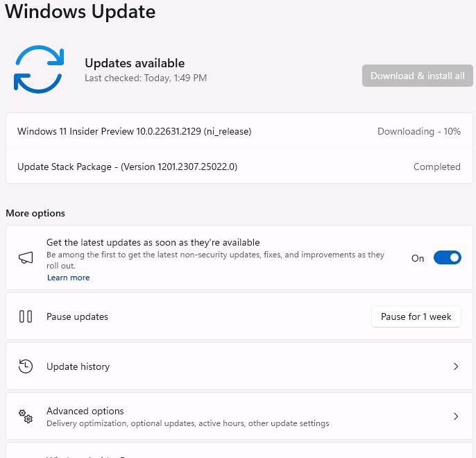Screen dimensions: 476x458
Task: Click the Completed status text
Action: tap(437, 167)
